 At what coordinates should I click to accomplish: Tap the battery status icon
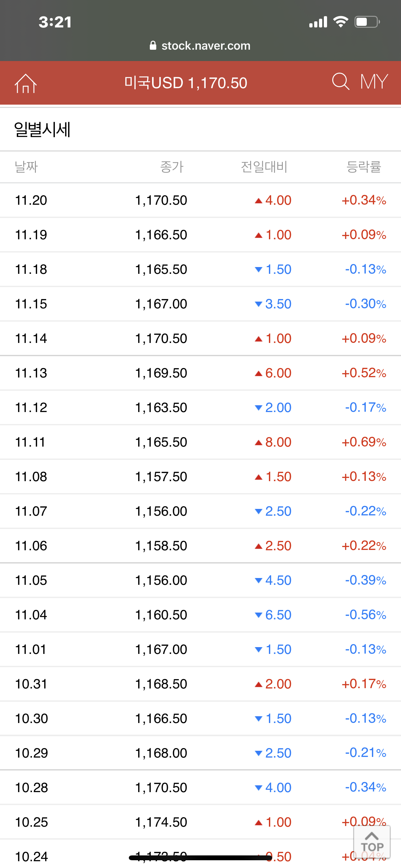pos(367,22)
